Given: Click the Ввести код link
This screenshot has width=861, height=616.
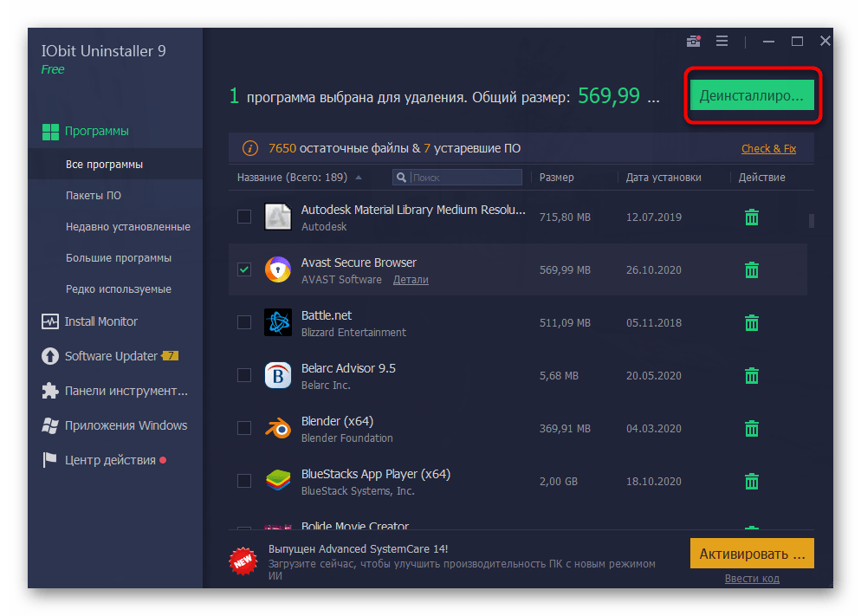Looking at the screenshot, I should (752, 579).
